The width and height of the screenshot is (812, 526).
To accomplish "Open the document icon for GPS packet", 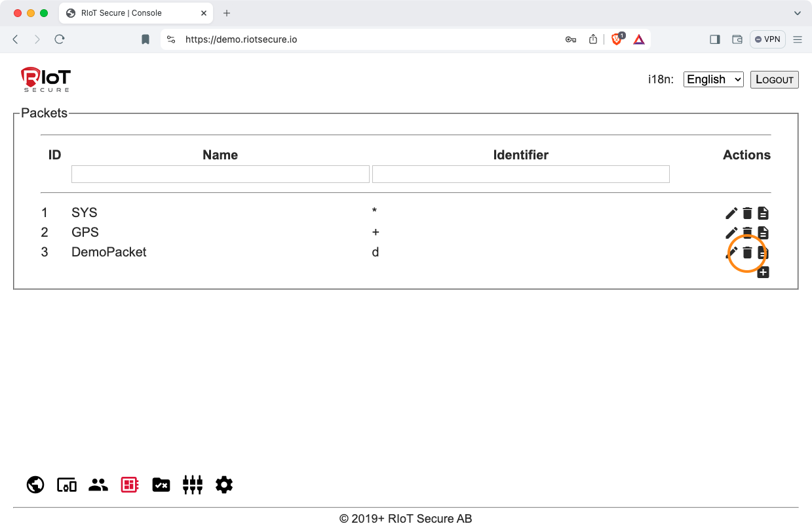I will coord(763,233).
